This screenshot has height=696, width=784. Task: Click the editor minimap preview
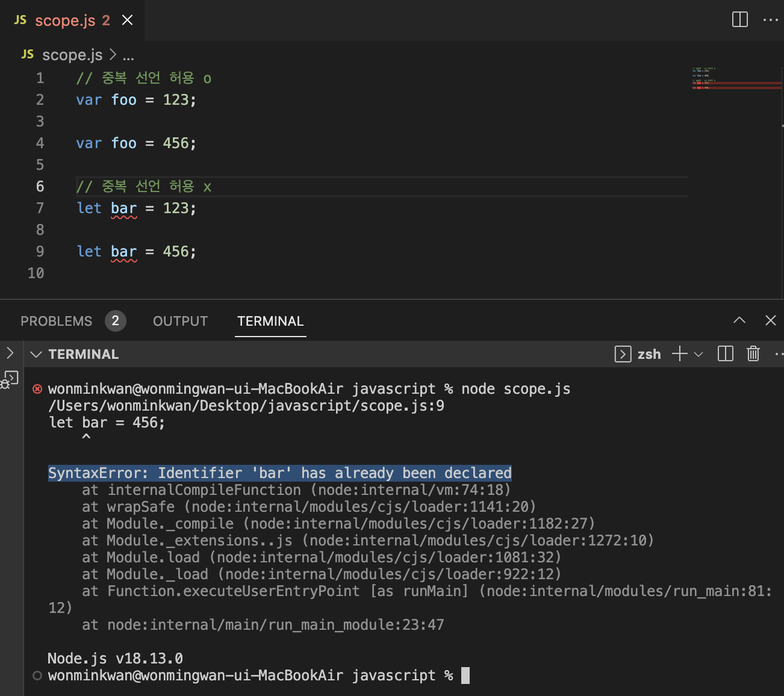point(736,79)
